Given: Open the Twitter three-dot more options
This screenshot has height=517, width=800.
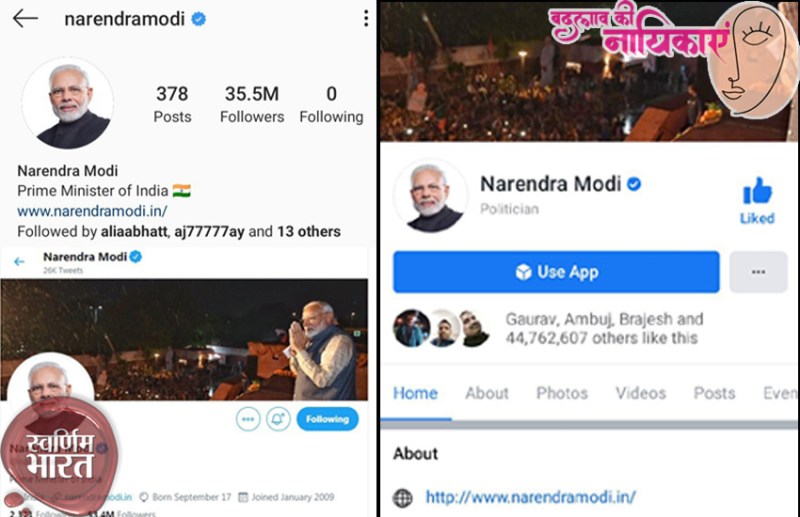Looking at the screenshot, I should 248,419.
